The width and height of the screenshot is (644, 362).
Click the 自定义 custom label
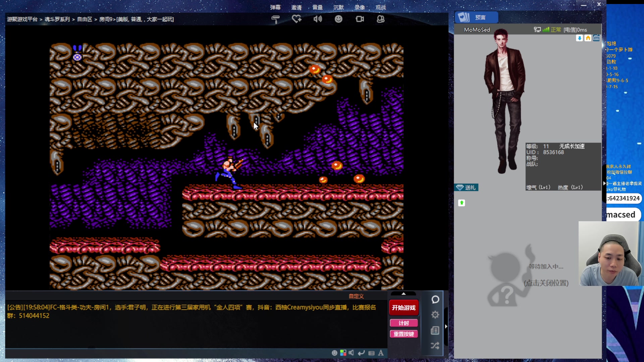pyautogui.click(x=356, y=296)
